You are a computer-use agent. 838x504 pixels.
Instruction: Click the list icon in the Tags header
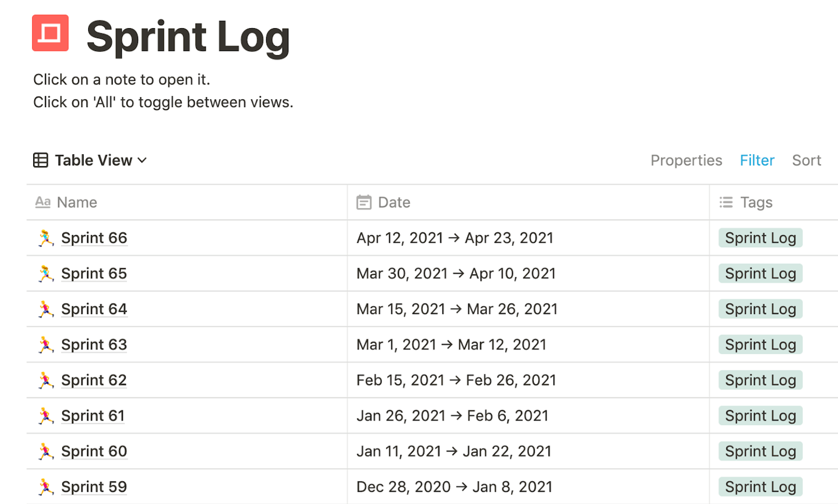(726, 202)
